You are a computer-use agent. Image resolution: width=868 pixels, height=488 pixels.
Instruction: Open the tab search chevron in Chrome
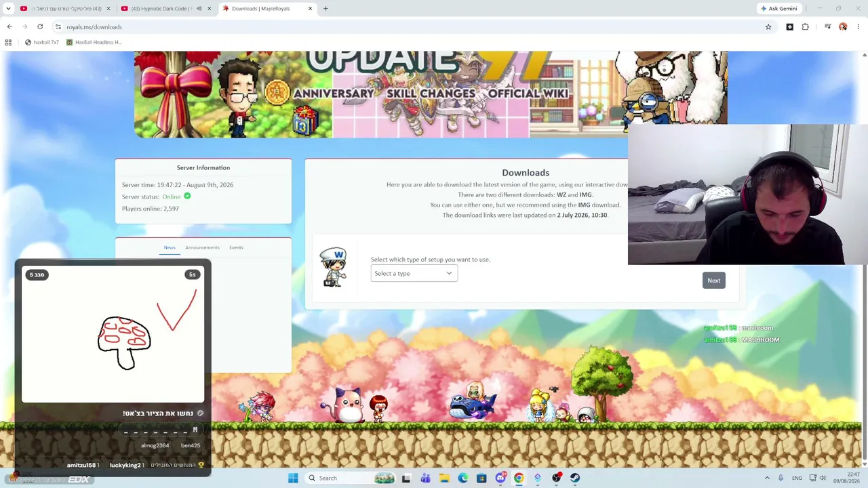point(9,9)
